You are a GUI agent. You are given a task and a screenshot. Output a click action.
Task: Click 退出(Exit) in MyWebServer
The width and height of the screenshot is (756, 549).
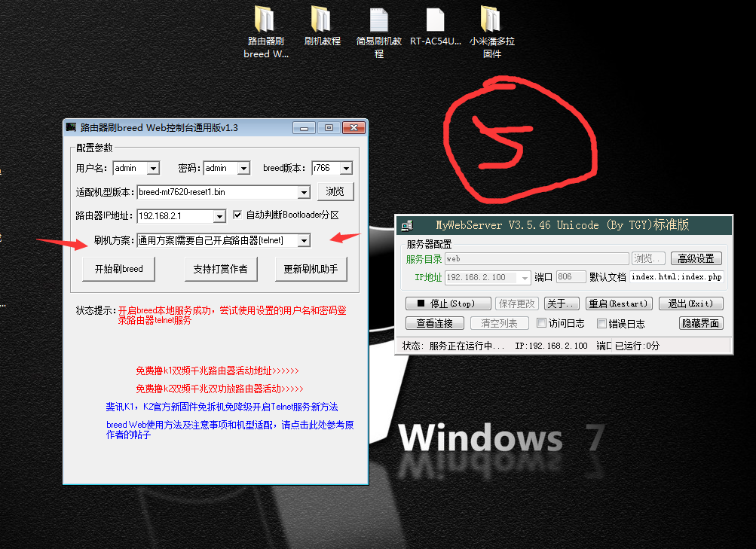(x=691, y=303)
